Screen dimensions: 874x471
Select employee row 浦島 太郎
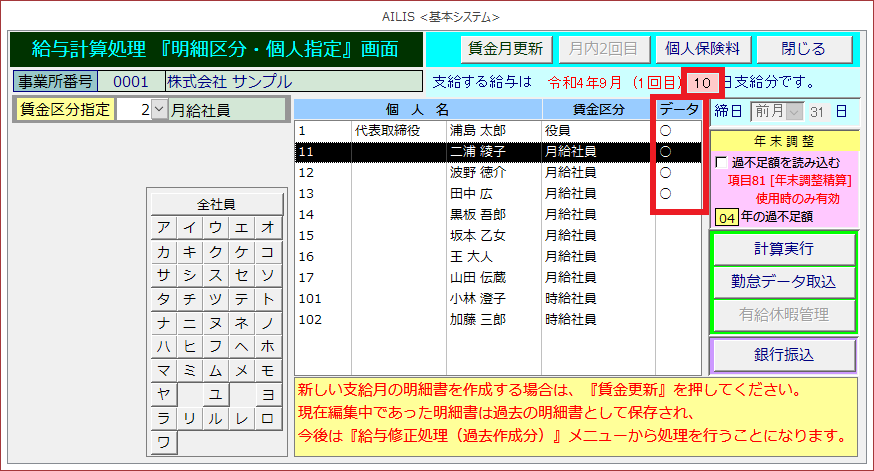tap(477, 130)
